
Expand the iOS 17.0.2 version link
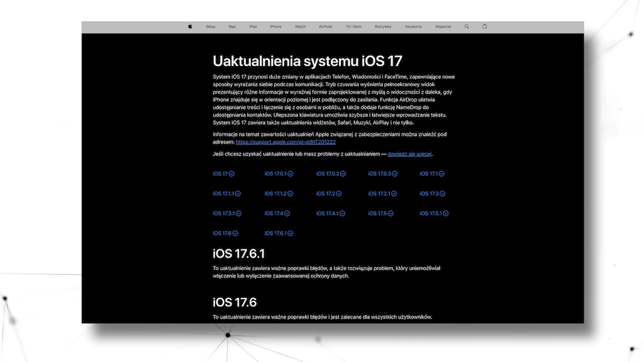(x=331, y=174)
